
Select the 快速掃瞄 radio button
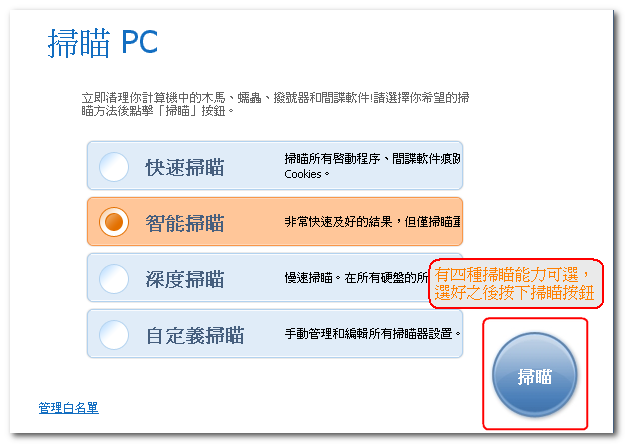pyautogui.click(x=114, y=167)
